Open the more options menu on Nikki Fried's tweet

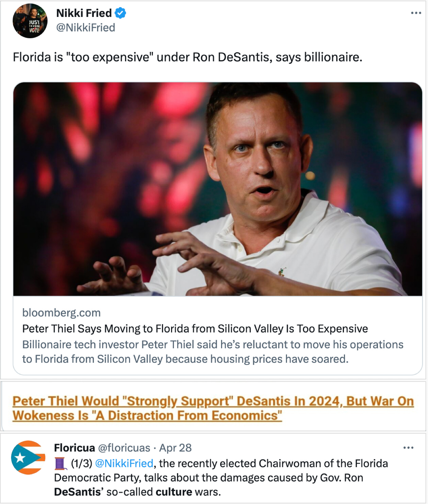(416, 13)
